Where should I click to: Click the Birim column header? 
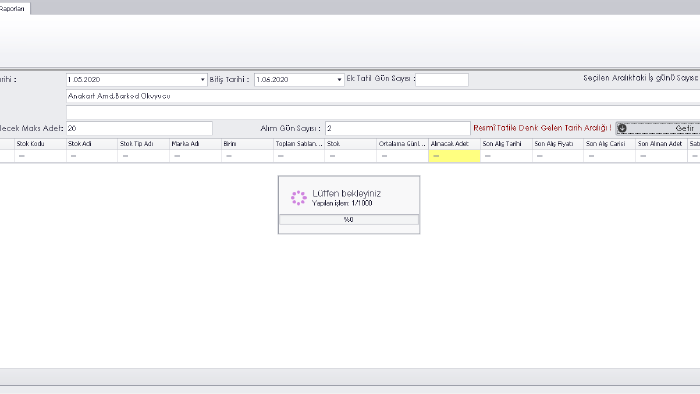coord(247,144)
